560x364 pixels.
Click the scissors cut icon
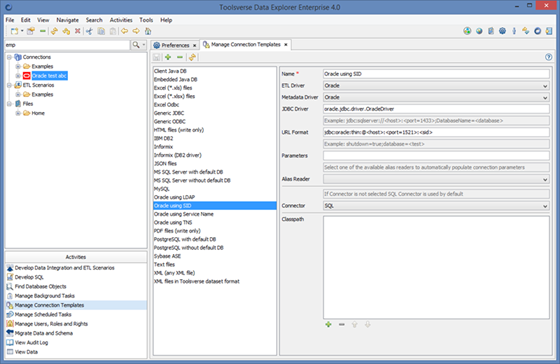(x=89, y=31)
